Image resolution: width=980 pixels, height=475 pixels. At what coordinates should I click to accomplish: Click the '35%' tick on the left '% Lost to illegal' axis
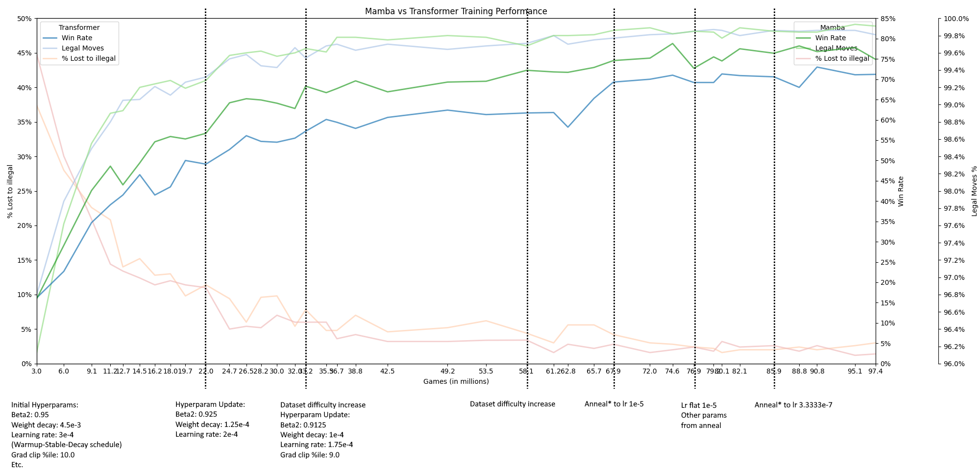(x=24, y=122)
